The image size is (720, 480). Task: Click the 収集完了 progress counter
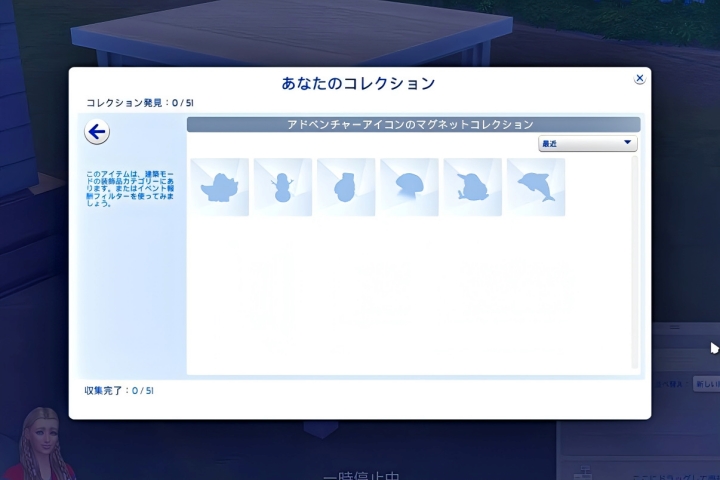tap(119, 390)
